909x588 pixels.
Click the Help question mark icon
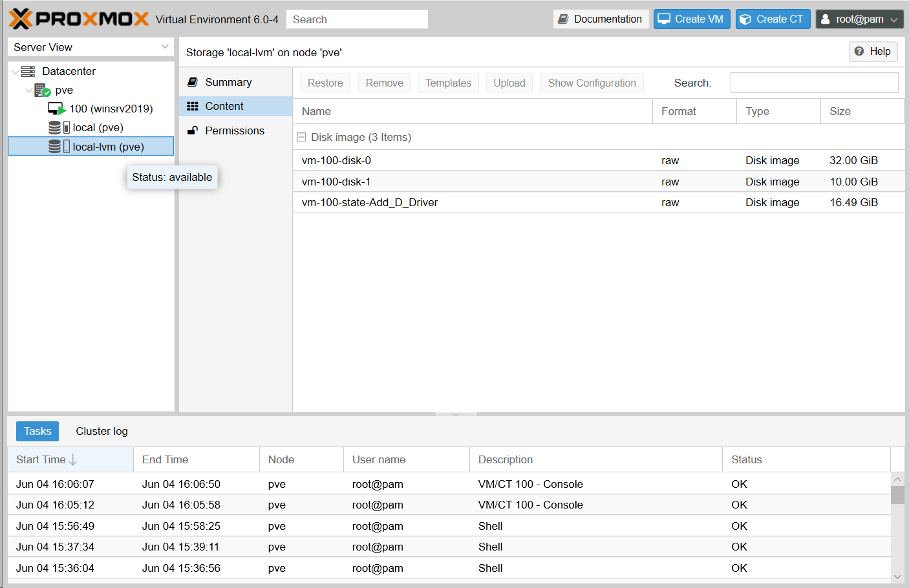coord(859,52)
